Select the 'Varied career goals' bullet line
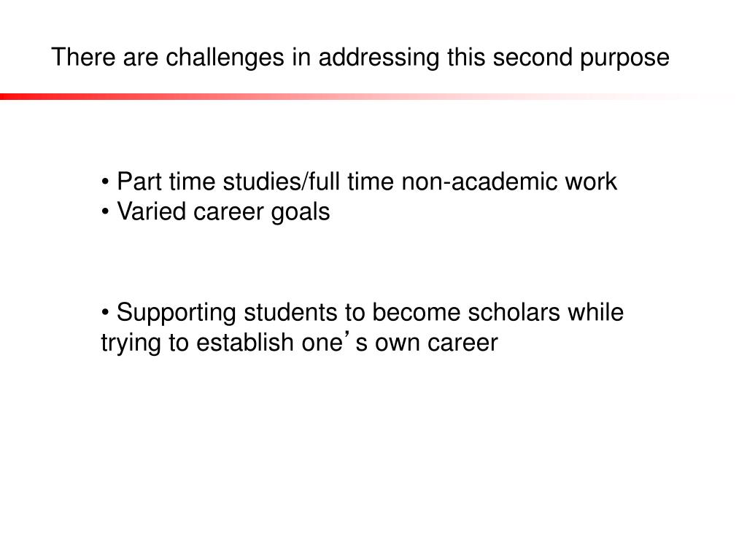This screenshot has width=747, height=560. [215, 212]
